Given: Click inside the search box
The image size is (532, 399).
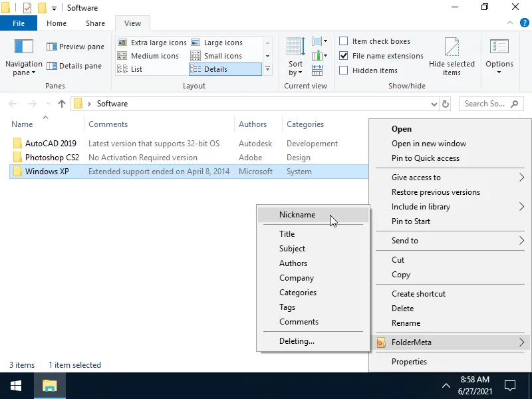Looking at the screenshot, I should 487,103.
